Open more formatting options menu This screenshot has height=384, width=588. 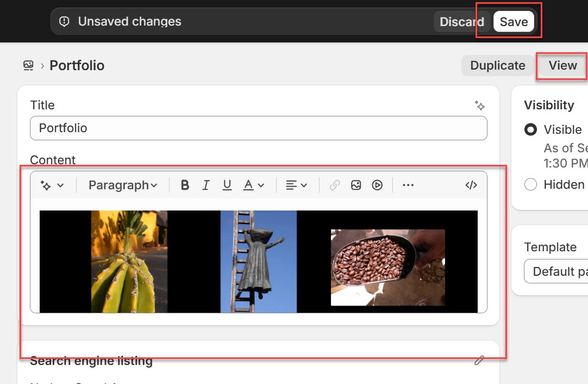click(x=408, y=184)
